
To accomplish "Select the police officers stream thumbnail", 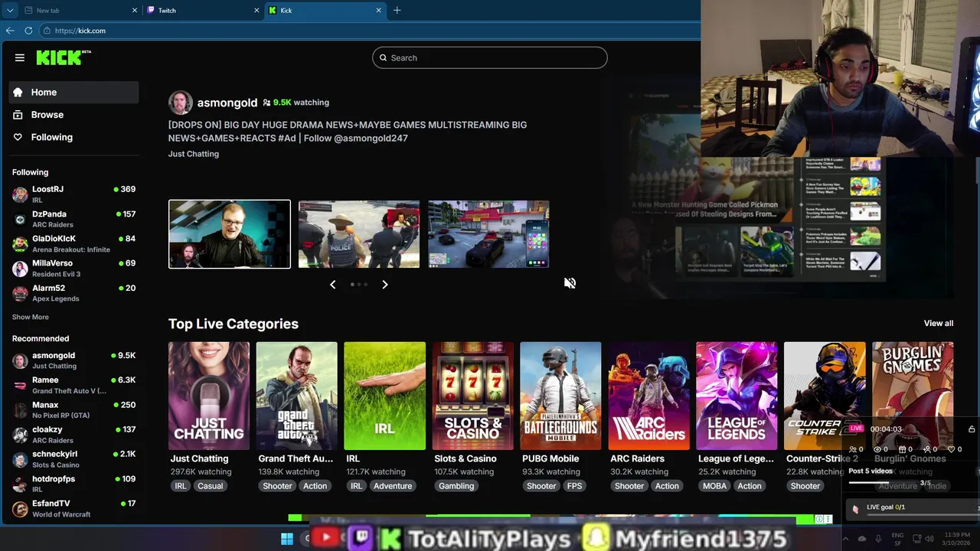I will (x=359, y=234).
